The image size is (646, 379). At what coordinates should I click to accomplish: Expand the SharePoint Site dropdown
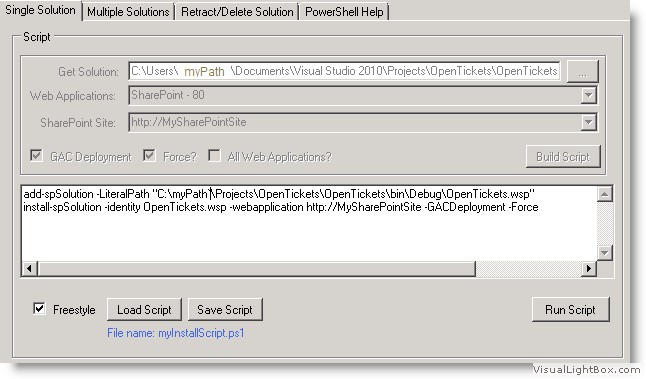tap(589, 122)
